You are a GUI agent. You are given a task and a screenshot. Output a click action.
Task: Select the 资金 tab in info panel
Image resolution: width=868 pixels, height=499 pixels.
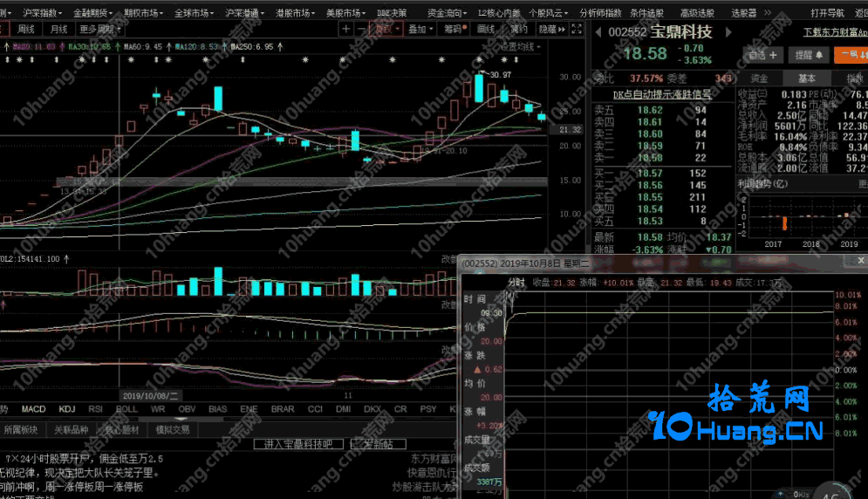click(x=758, y=79)
